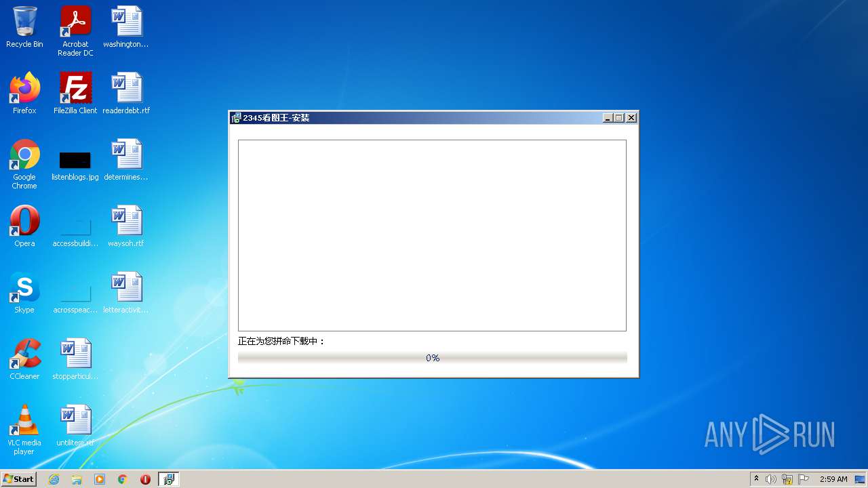Click the 0% download progress bar
This screenshot has height=488, width=868.
(433, 358)
